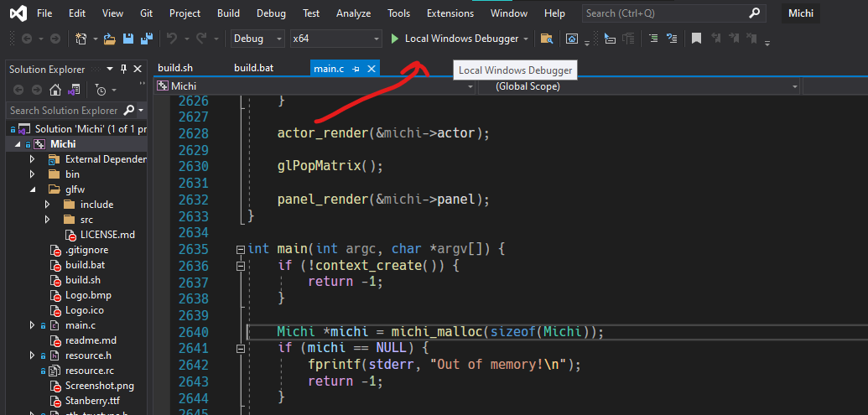Click the New Project toolbar icon
Screen dimensions: 868x415
pyautogui.click(x=82, y=39)
